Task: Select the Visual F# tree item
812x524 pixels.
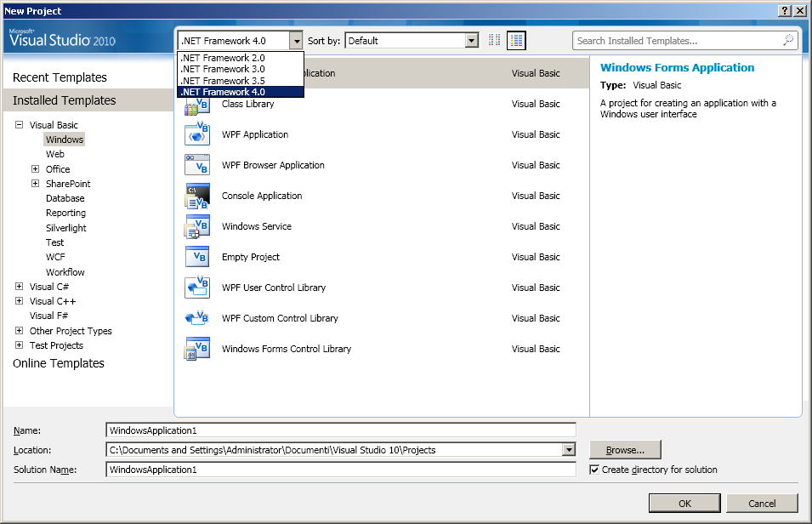Action: click(48, 316)
